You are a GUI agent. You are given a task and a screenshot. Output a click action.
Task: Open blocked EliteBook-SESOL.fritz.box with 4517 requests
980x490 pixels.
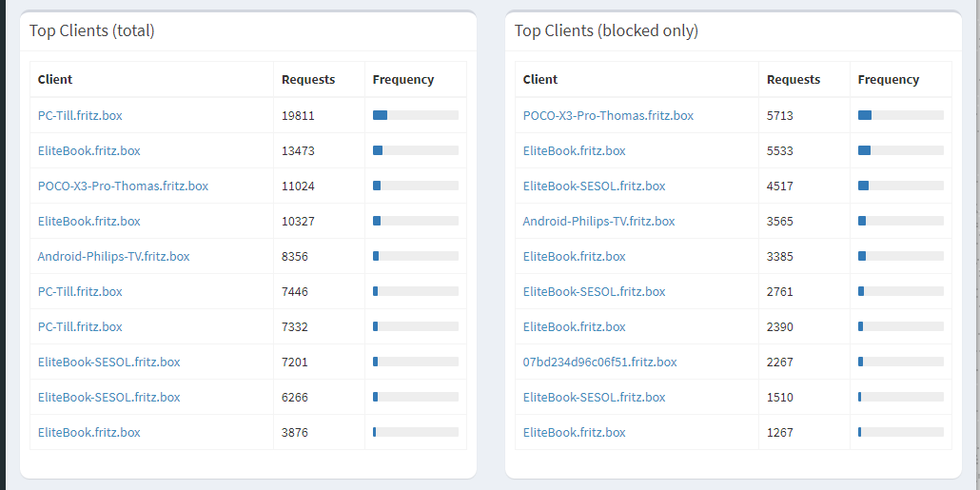(x=594, y=186)
